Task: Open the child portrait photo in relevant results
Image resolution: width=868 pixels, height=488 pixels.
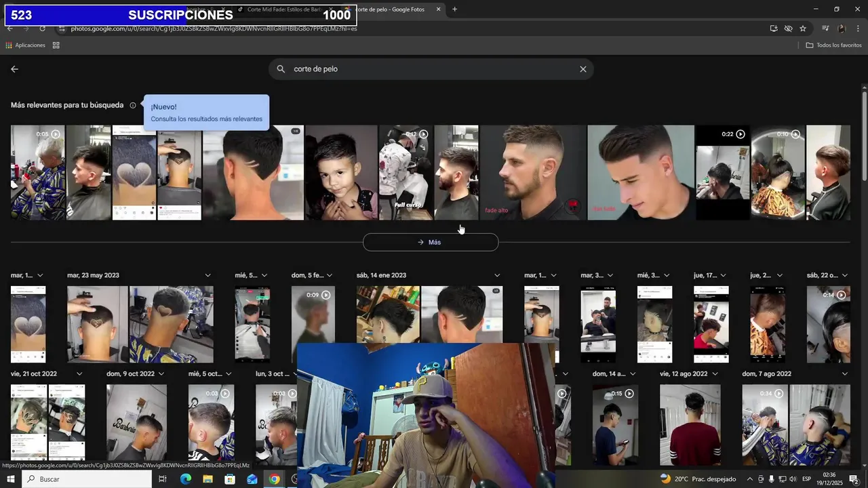Action: coord(341,172)
